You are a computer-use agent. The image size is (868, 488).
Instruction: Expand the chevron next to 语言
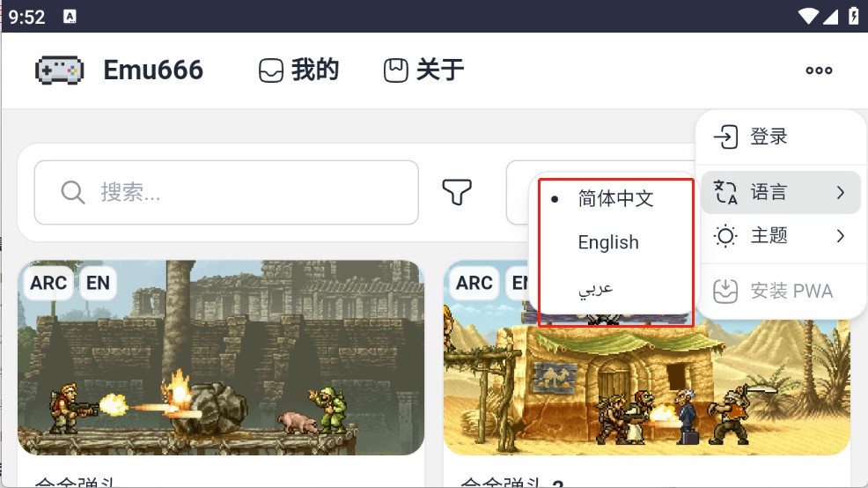click(x=841, y=192)
